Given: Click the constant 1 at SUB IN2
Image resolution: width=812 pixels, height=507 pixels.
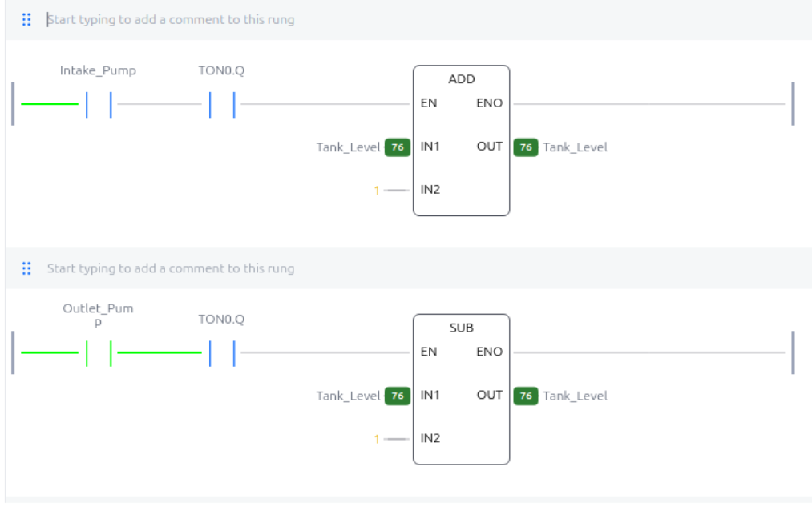Looking at the screenshot, I should click(x=377, y=439).
